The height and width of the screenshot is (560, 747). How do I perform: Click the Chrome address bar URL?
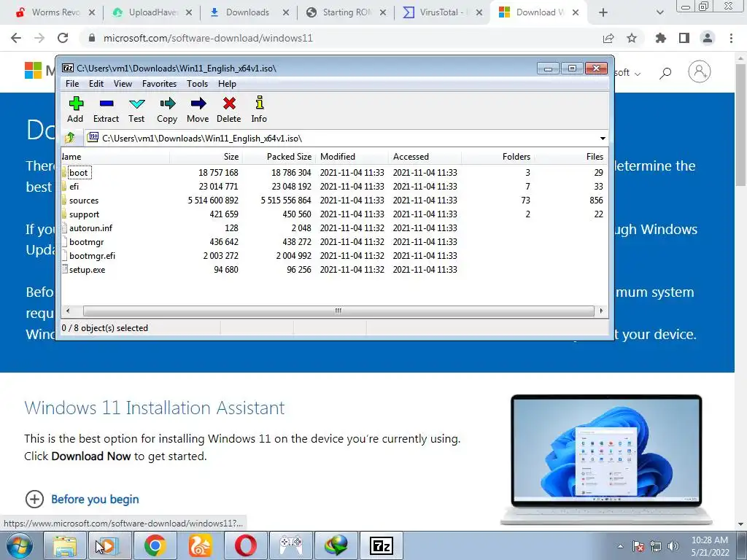pos(208,38)
